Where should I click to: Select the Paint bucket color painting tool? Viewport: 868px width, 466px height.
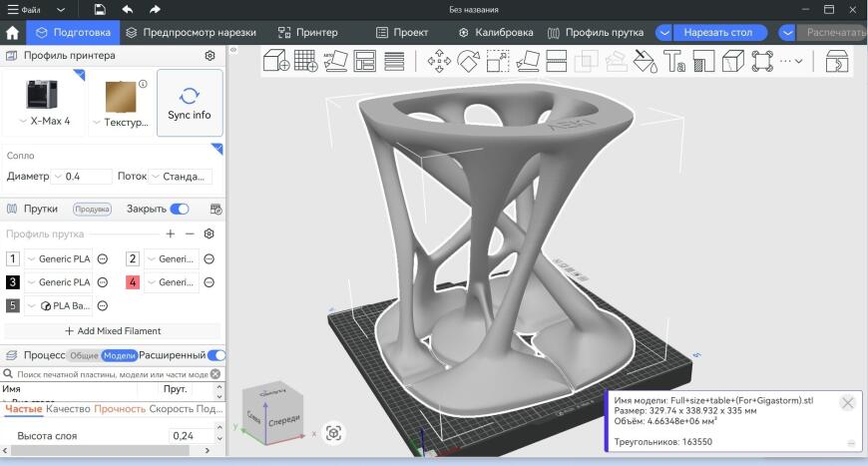[645, 61]
